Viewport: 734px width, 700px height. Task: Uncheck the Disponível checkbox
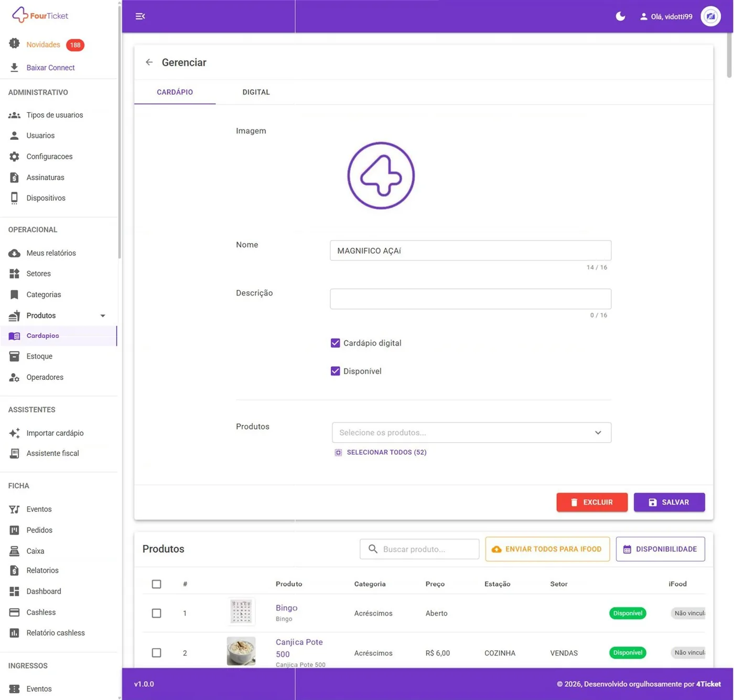336,371
